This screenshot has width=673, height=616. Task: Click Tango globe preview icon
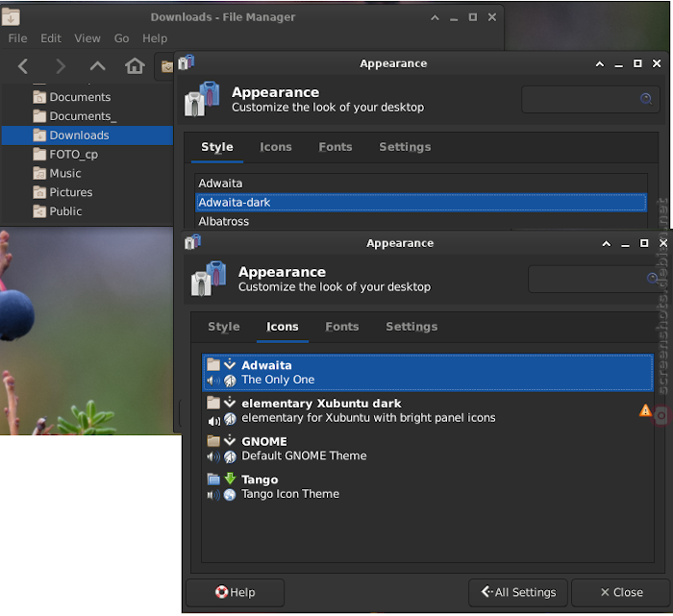(230, 496)
